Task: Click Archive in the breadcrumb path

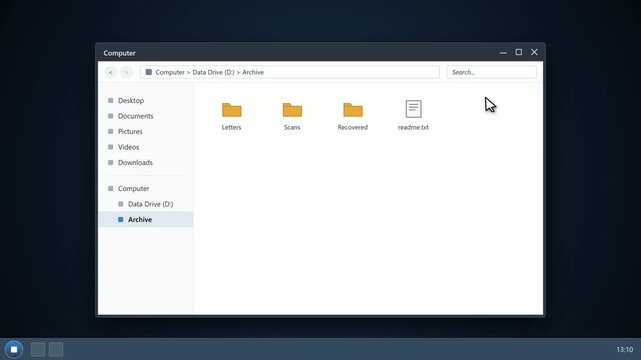Action: click(253, 72)
